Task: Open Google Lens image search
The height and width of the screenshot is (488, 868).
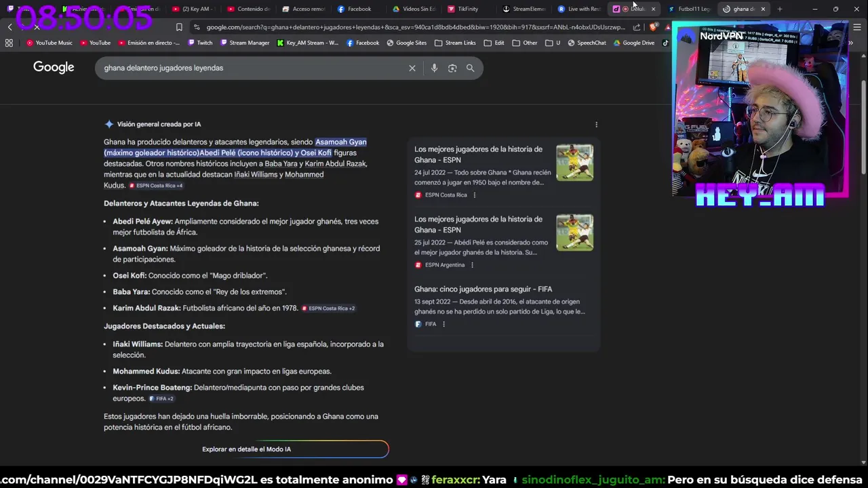Action: coord(452,68)
